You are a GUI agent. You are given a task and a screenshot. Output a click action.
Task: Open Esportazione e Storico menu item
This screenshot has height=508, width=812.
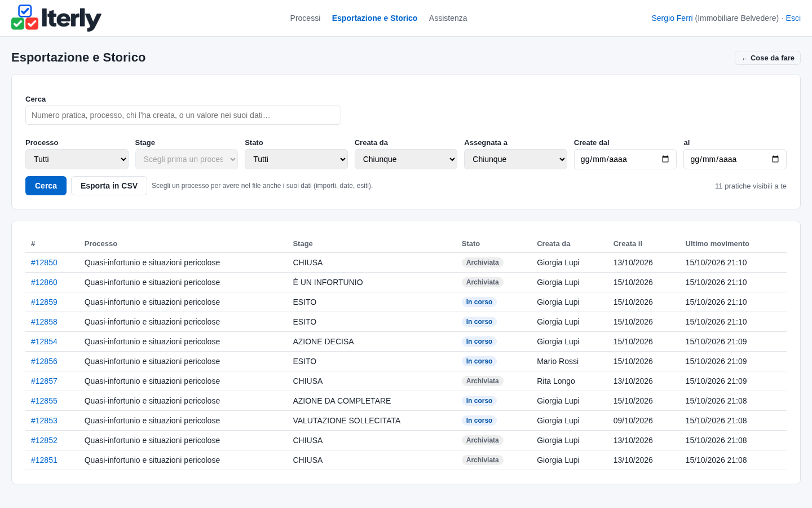pyautogui.click(x=374, y=18)
